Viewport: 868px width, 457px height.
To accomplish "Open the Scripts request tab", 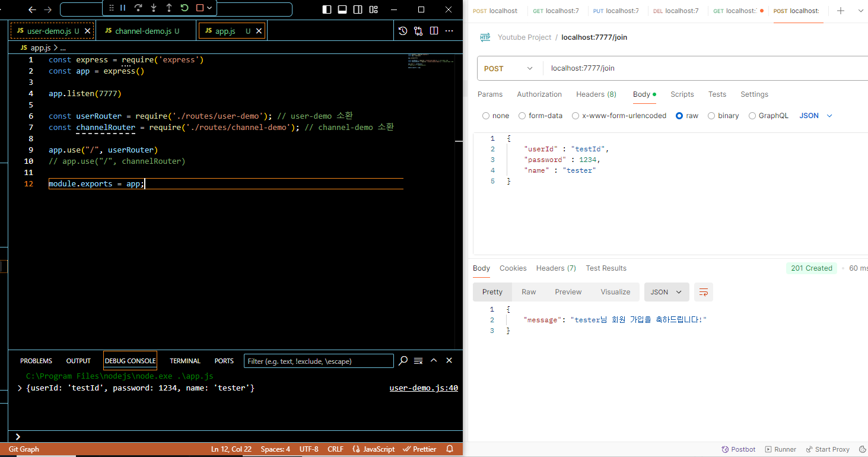I will pyautogui.click(x=682, y=94).
